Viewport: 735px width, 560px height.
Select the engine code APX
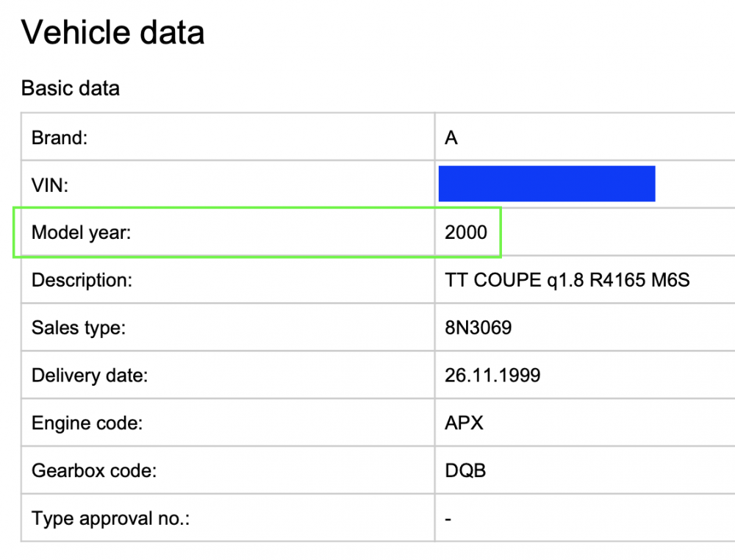point(464,423)
